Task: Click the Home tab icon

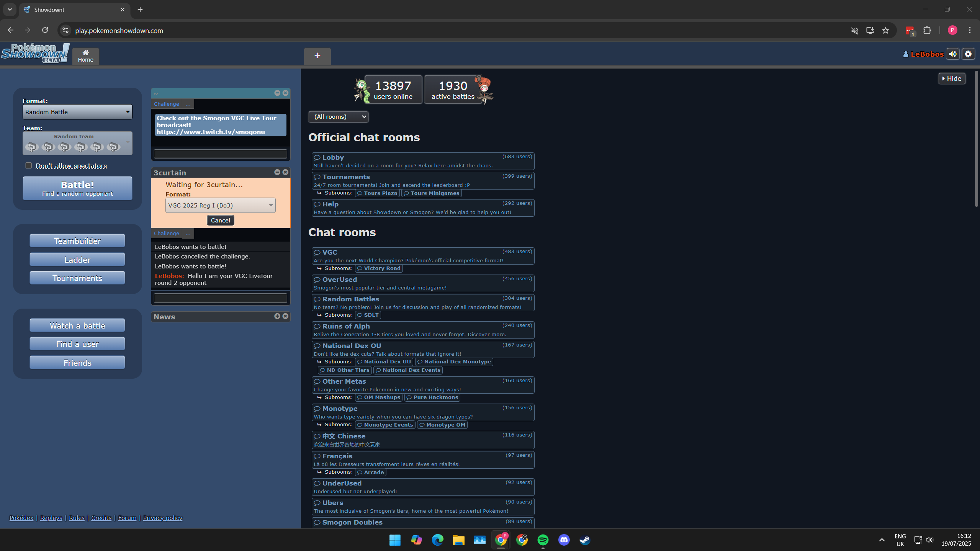Action: [x=86, y=56]
